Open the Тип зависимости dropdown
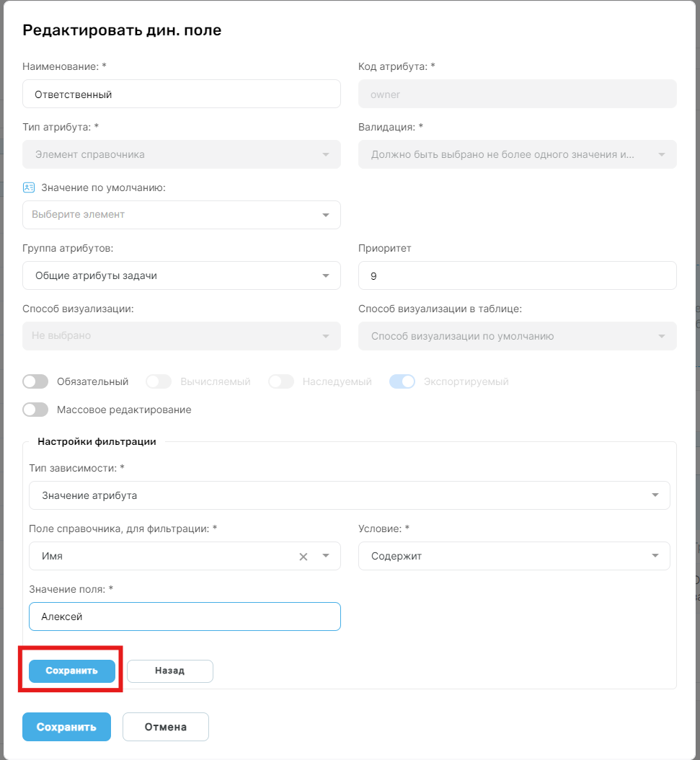700x760 pixels. coord(349,495)
